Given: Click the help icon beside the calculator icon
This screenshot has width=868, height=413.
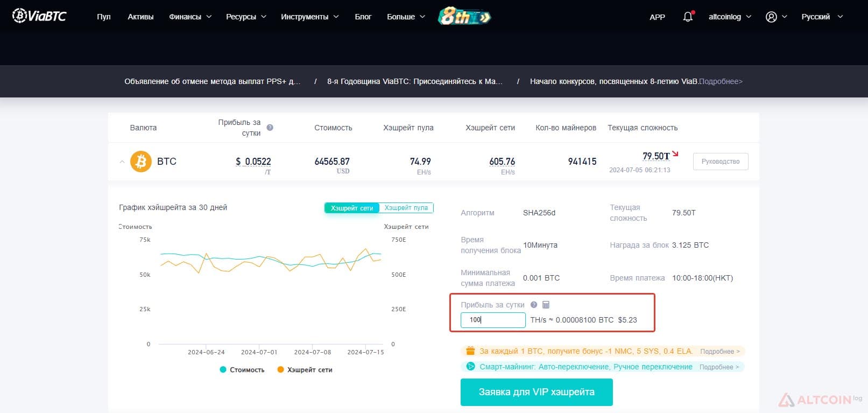Looking at the screenshot, I should click(534, 305).
